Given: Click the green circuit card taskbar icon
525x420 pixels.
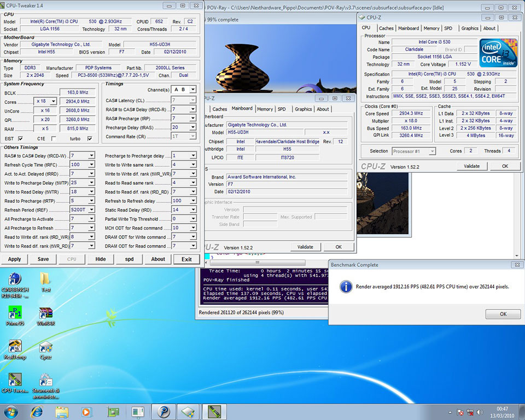Looking at the screenshot, I should pyautogui.click(x=113, y=412).
